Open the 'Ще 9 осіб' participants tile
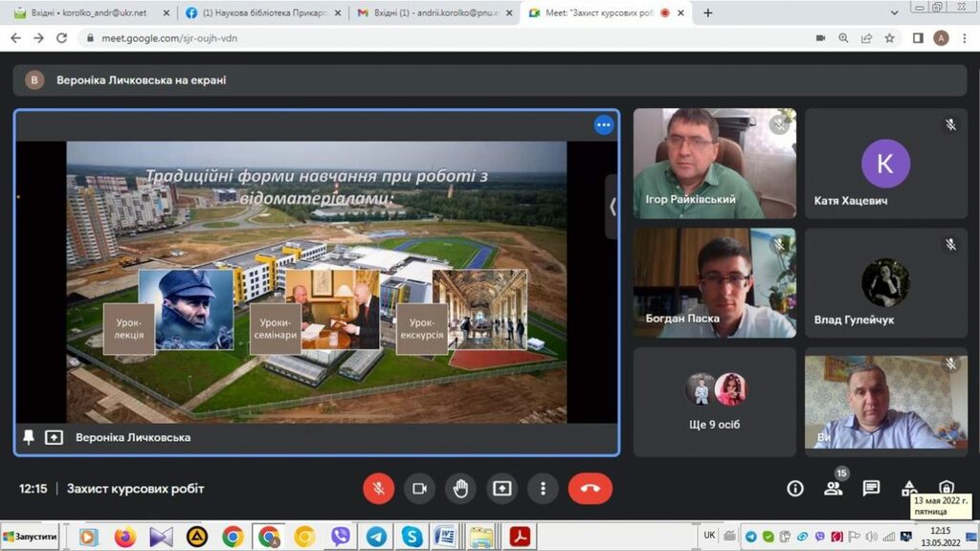The image size is (980, 551). point(714,401)
